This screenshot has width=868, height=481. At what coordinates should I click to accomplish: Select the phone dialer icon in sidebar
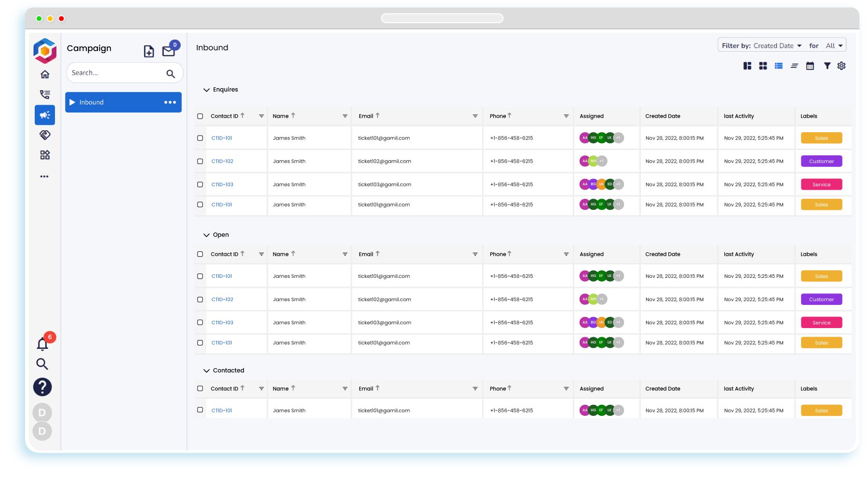click(44, 95)
